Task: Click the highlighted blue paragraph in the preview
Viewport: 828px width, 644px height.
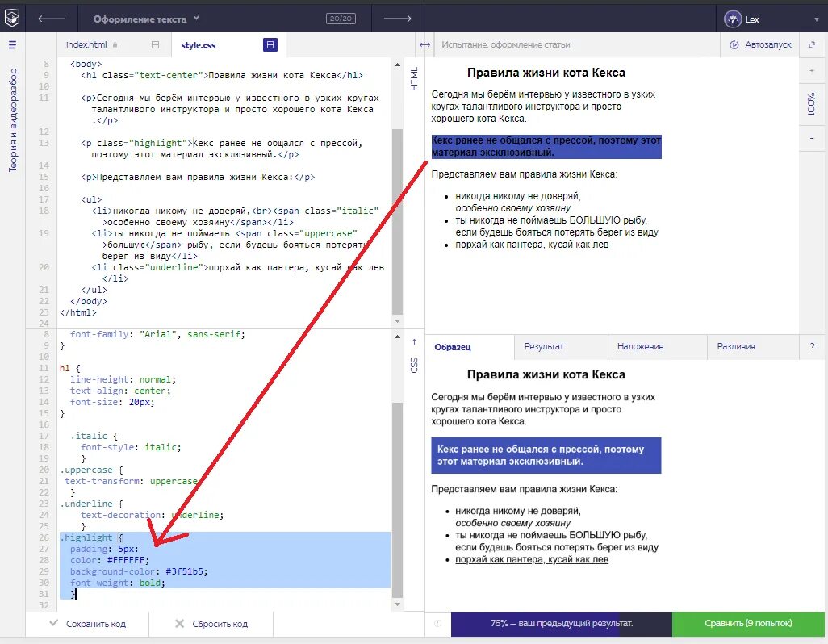Action: point(546,147)
